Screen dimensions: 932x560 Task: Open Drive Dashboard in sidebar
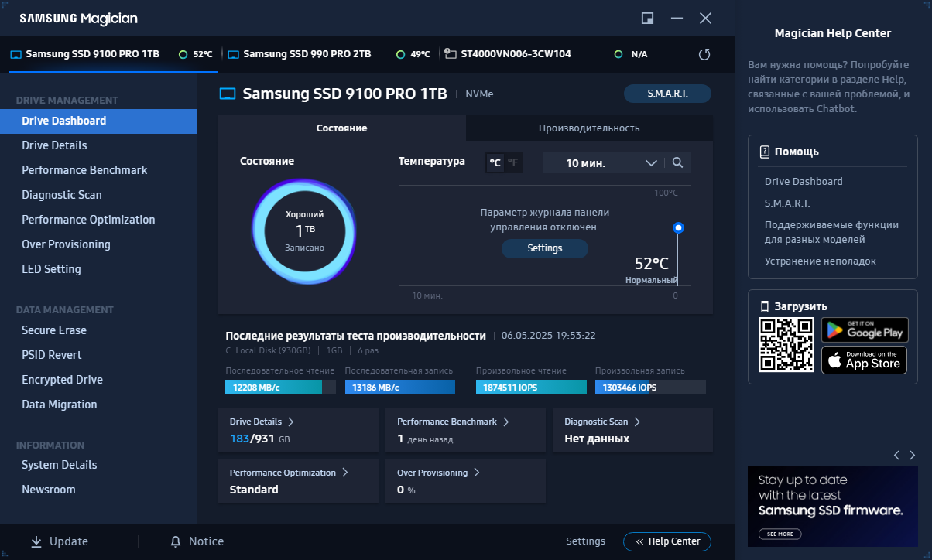point(98,121)
